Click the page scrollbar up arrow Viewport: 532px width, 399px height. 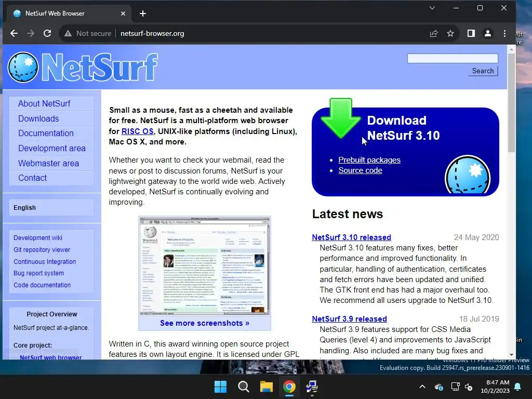tap(511, 49)
